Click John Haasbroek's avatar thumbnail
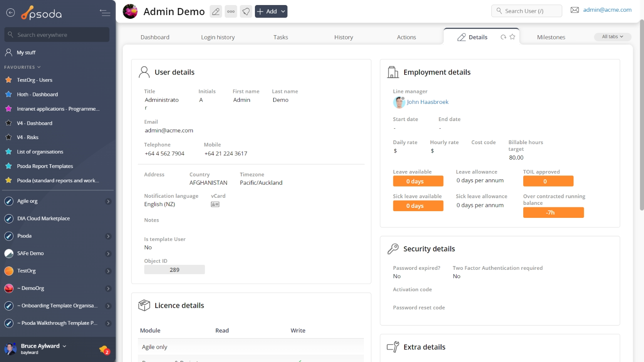The image size is (644, 362). (399, 102)
